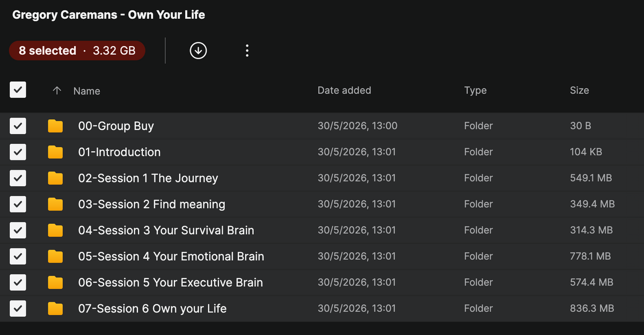The image size is (644, 335).
Task: Uncheck the 03-Session 2 Find meaning checkbox
Action: [18, 204]
